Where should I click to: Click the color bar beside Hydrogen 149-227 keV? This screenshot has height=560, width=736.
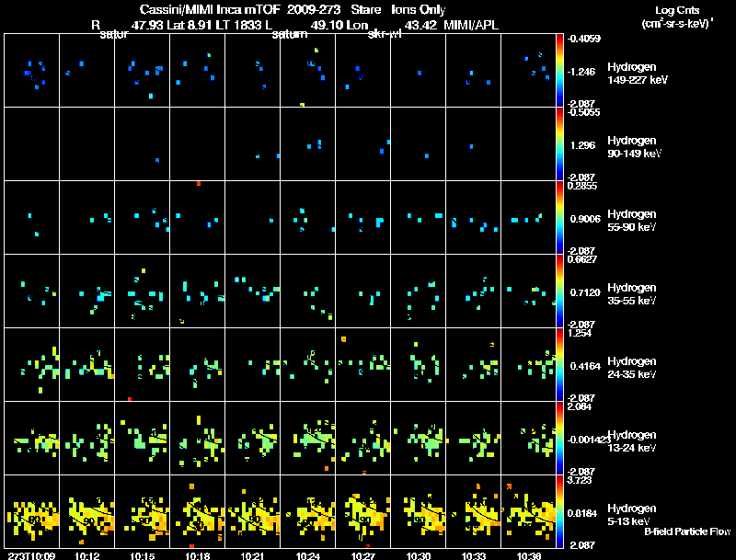[x=559, y=71]
